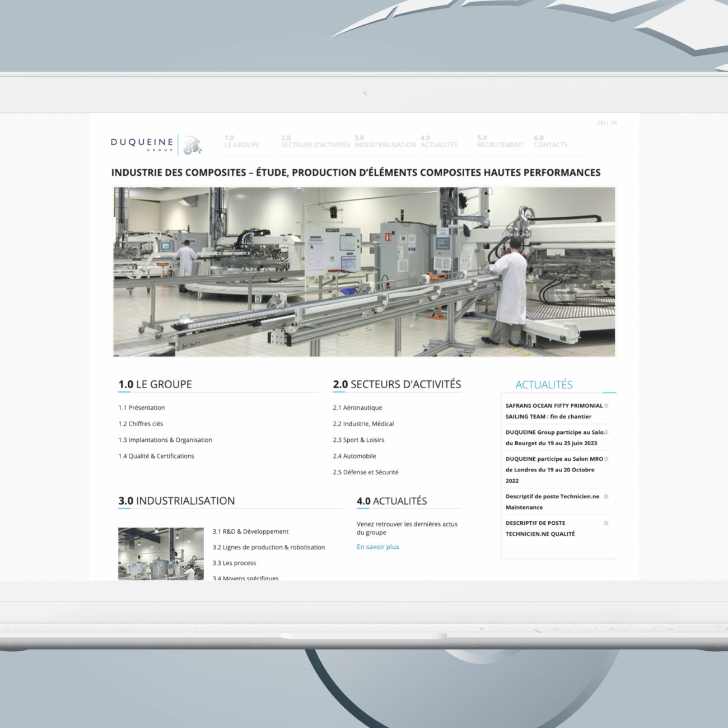Click the Industrialisation section thumbnail image
The height and width of the screenshot is (728, 728).
pos(161,554)
